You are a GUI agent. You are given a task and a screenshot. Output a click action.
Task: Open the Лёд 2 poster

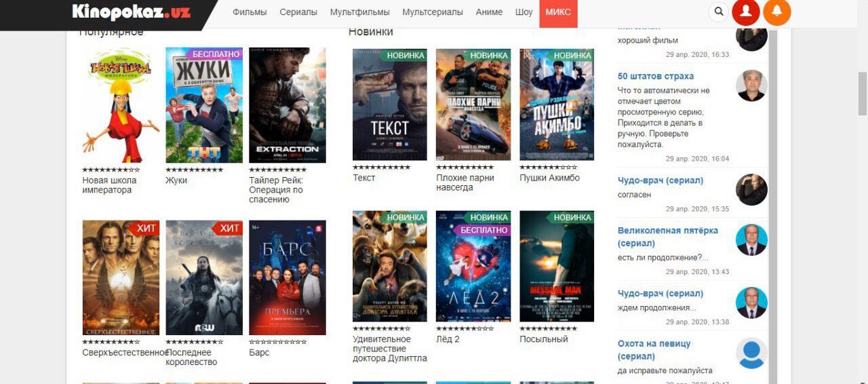point(473,266)
